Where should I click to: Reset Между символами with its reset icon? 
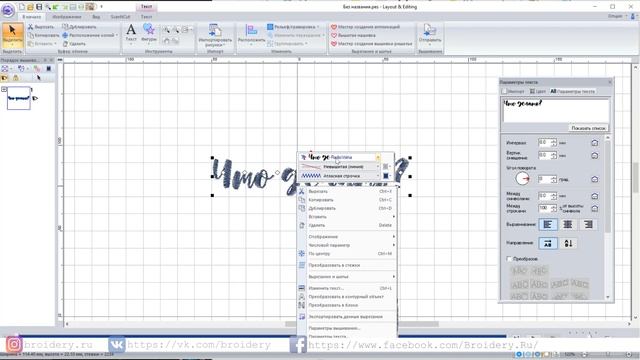click(x=595, y=196)
